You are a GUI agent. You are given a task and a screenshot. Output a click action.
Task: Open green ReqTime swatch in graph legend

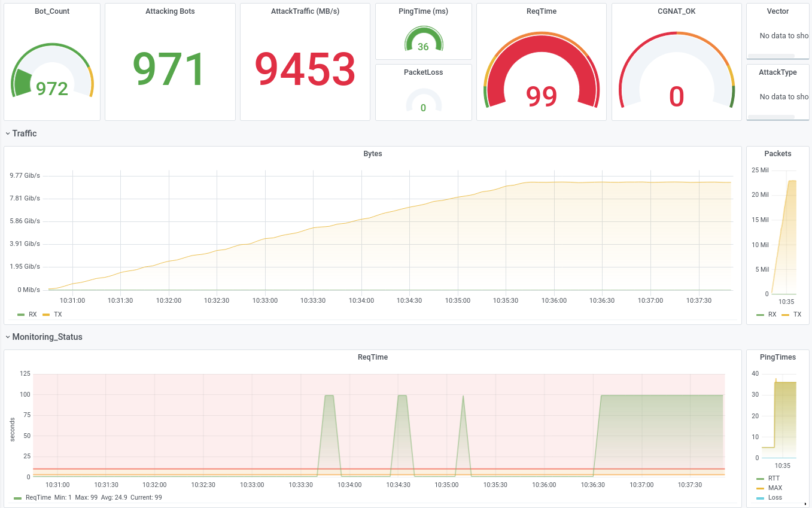18,497
